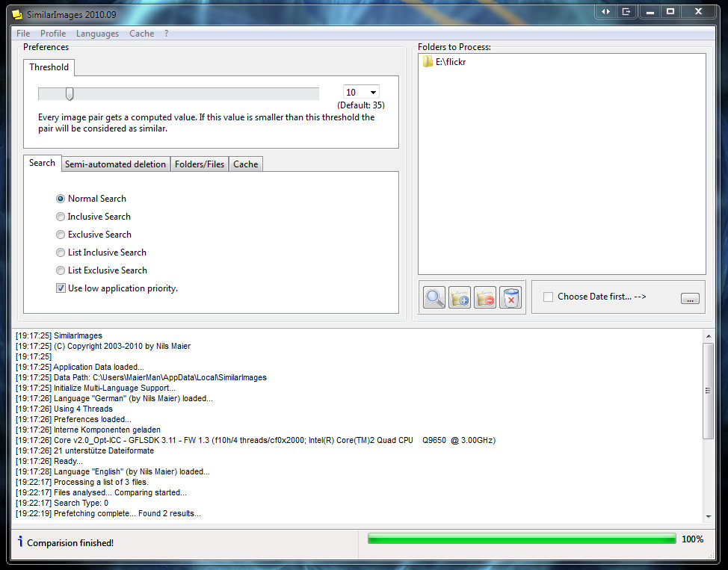This screenshot has width=728, height=570.
Task: Select the Threshold tab
Action: (49, 67)
